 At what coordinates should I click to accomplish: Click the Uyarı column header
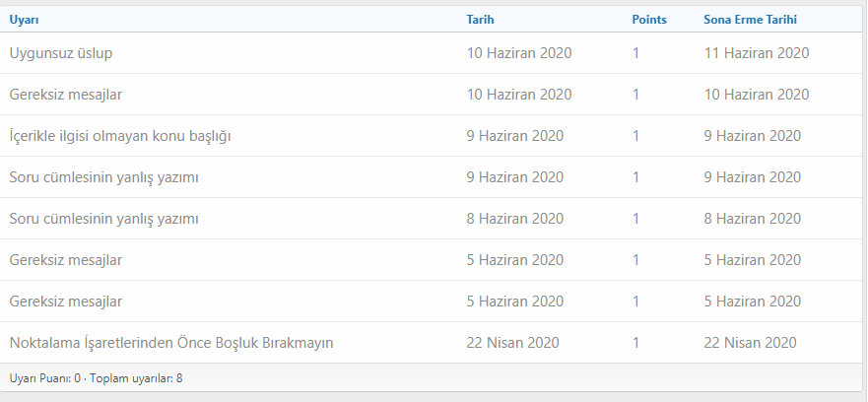(25, 20)
